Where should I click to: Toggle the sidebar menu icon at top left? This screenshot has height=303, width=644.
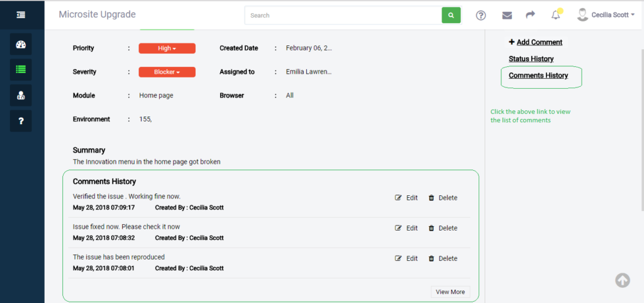click(x=21, y=14)
